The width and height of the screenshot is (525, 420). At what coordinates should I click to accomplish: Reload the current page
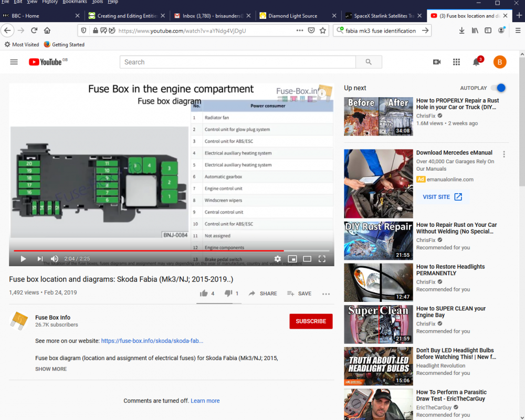(x=34, y=30)
